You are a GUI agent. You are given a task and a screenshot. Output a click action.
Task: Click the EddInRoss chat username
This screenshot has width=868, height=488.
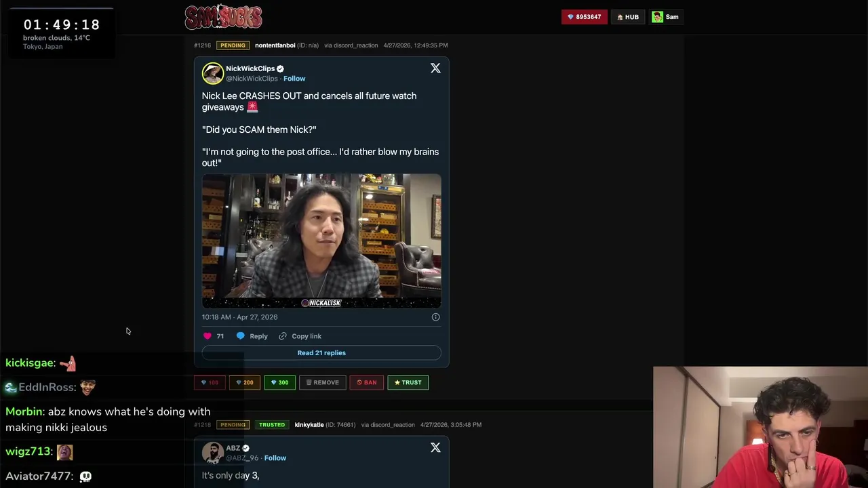click(x=47, y=388)
